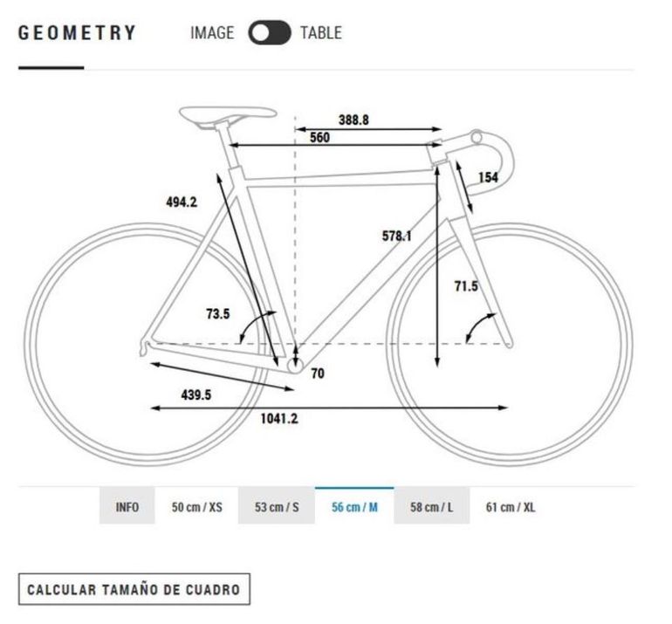Pick the 61 cm / XL size tab
Image resolution: width=672 pixels, height=624 pixels.
click(x=511, y=507)
